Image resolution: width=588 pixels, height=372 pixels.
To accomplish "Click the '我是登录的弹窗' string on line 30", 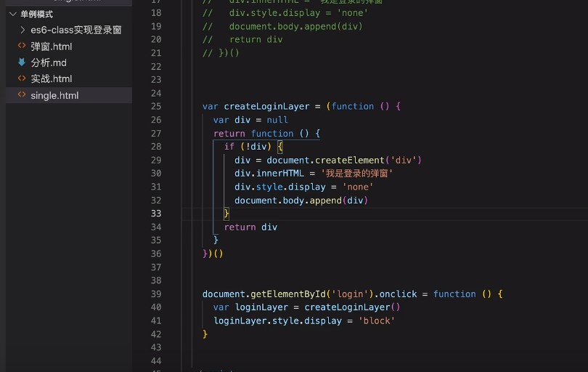I will coord(356,174).
